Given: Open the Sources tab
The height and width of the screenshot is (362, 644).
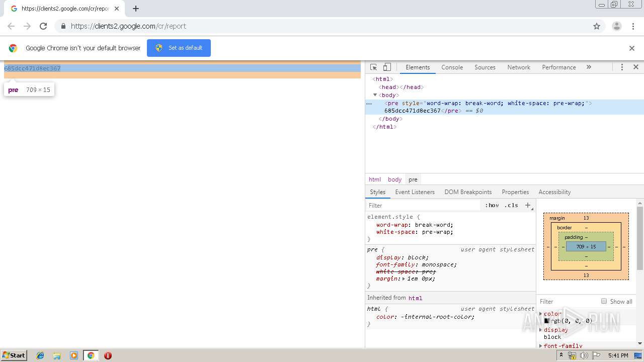Looking at the screenshot, I should point(485,67).
